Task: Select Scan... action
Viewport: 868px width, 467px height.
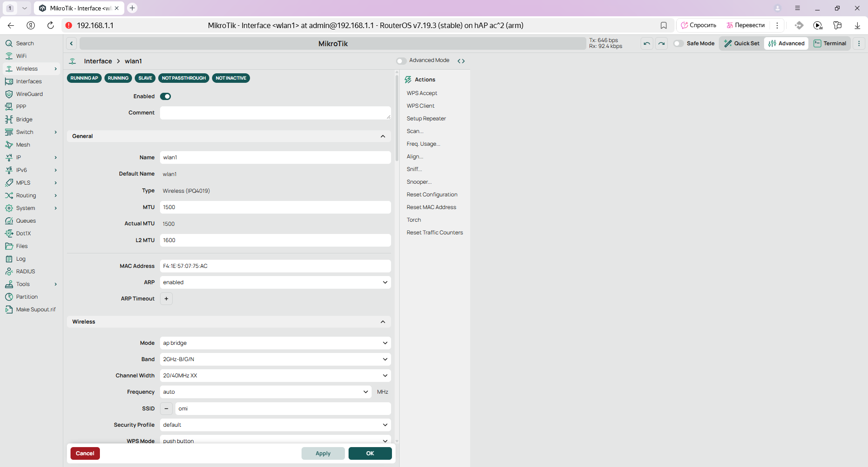Action: 415,131
